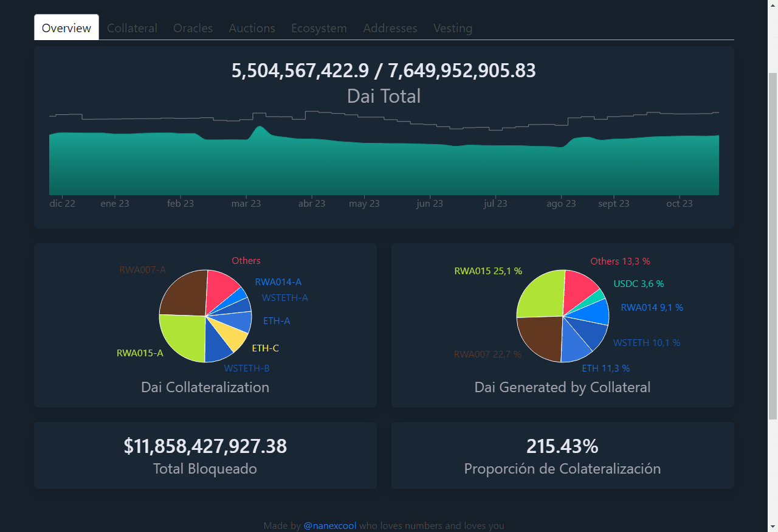This screenshot has width=778, height=532.
Task: Click the bright blue RWA014 slice in the Generated pie
Action: pos(593,311)
